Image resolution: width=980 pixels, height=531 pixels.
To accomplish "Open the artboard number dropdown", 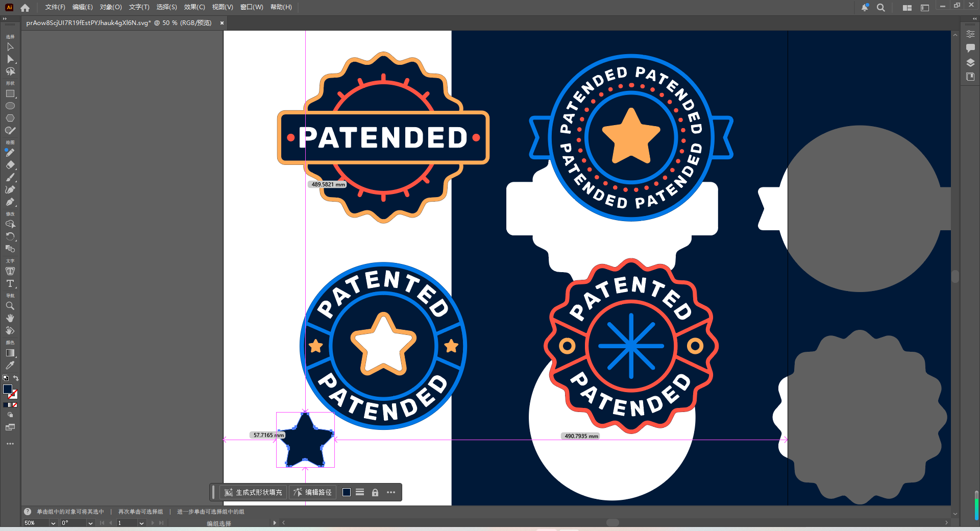I will click(x=141, y=523).
